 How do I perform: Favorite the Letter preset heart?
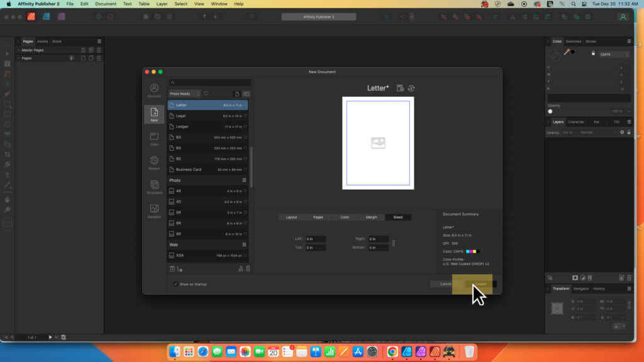click(245, 105)
